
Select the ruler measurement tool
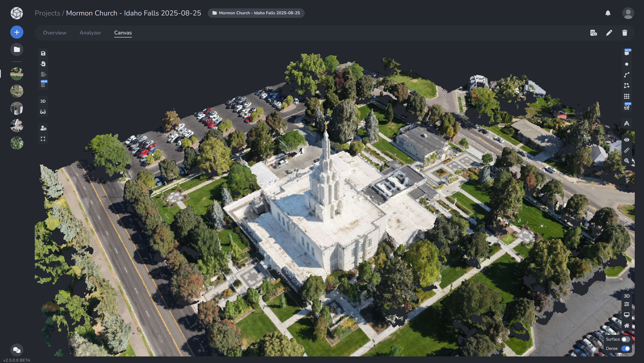(x=627, y=150)
